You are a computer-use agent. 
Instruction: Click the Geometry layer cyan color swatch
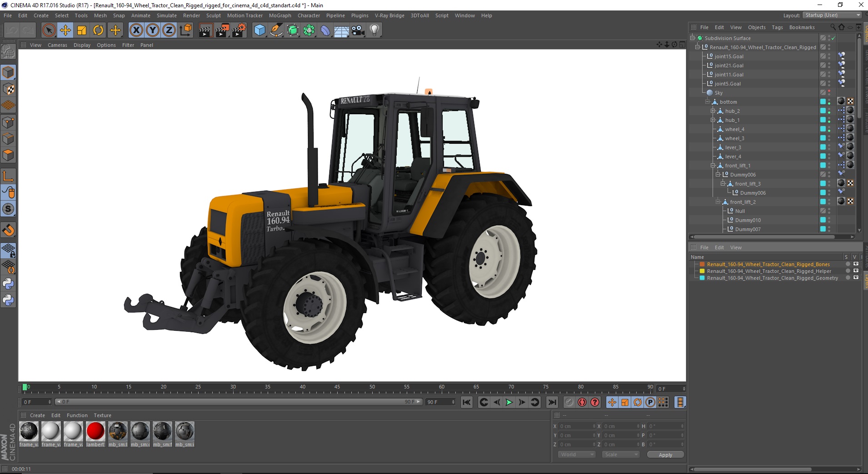(x=702, y=278)
